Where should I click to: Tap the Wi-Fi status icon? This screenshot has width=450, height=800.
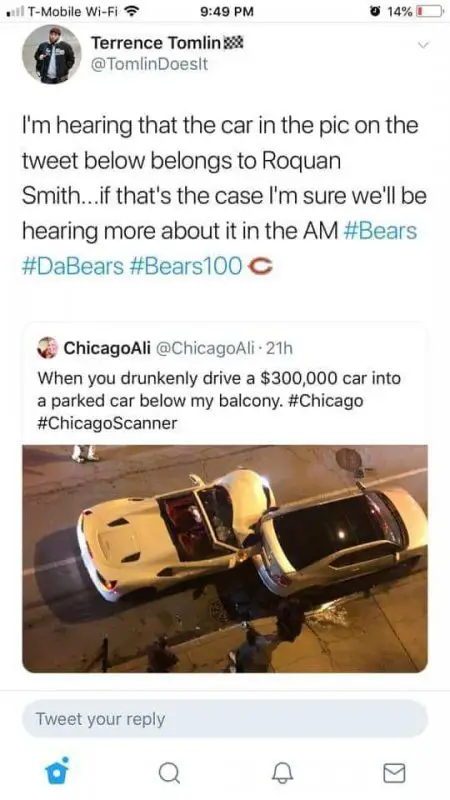[x=133, y=11]
